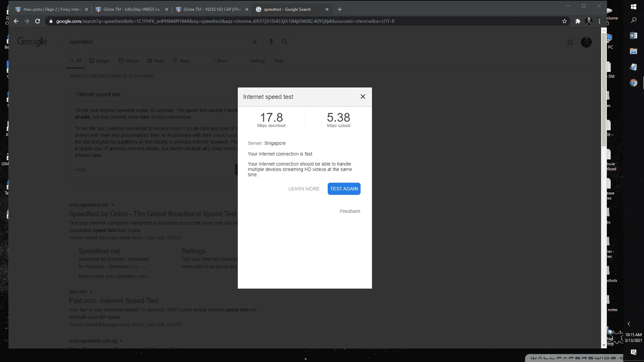Open the Chrome extensions puzzle icon
The height and width of the screenshot is (362, 644).
click(578, 21)
